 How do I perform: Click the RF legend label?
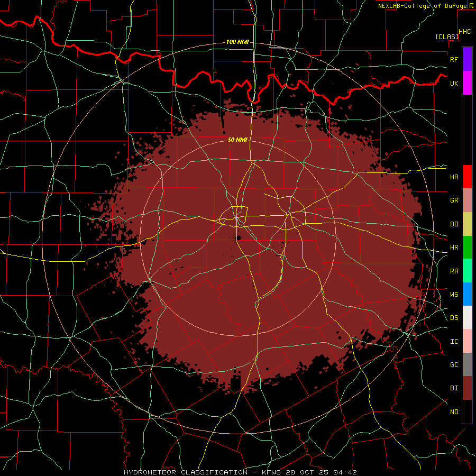click(x=454, y=59)
